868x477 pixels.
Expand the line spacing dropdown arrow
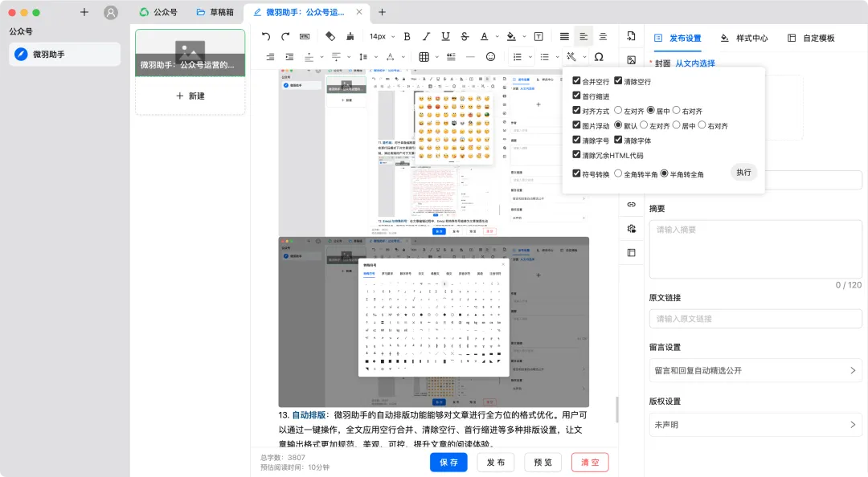pos(376,57)
